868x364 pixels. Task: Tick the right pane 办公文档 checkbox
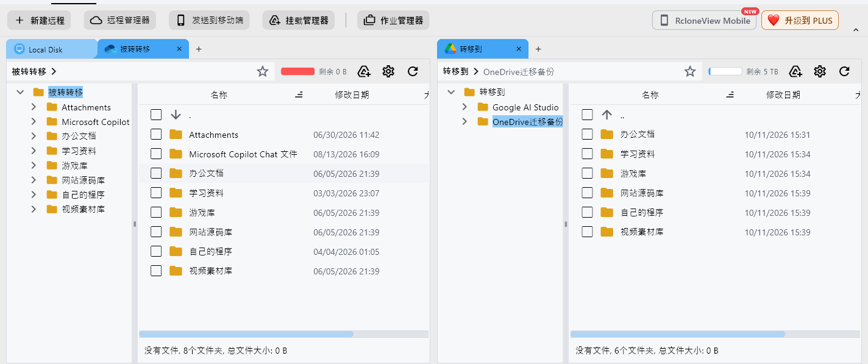click(x=587, y=134)
